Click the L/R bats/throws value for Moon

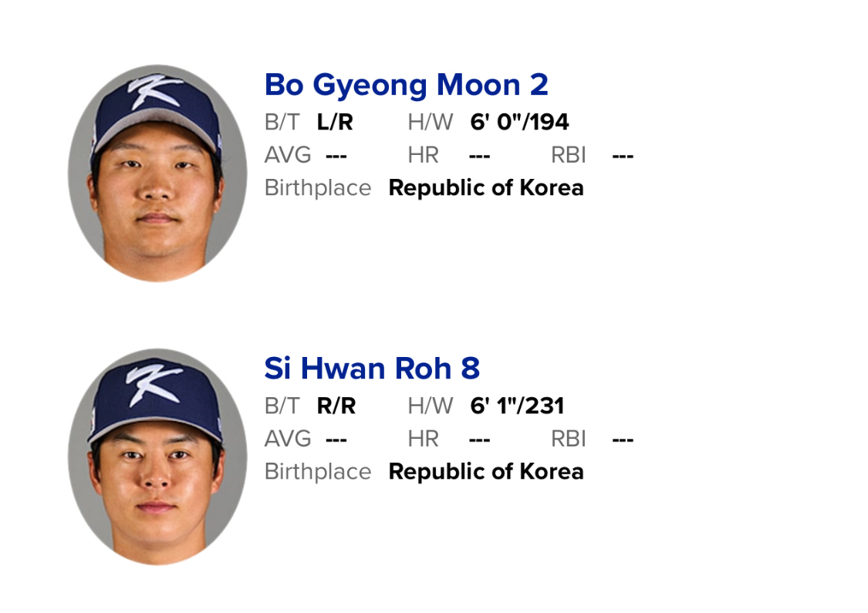pyautogui.click(x=335, y=122)
